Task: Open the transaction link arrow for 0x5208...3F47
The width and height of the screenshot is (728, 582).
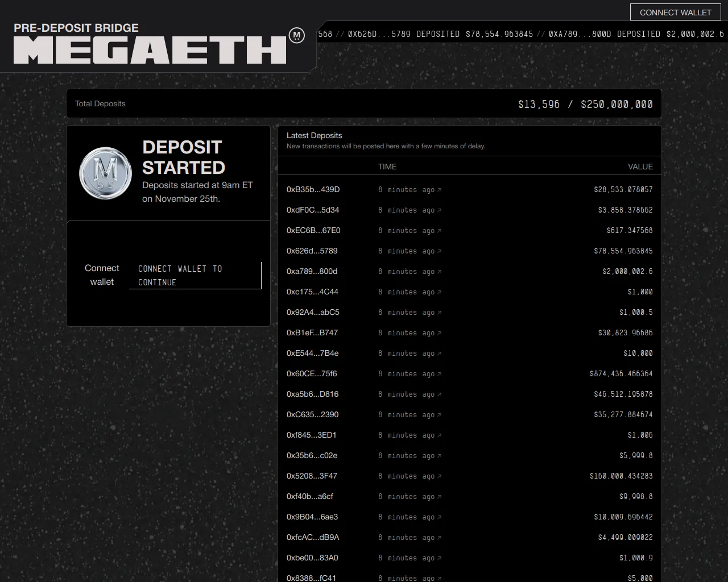Action: click(439, 476)
